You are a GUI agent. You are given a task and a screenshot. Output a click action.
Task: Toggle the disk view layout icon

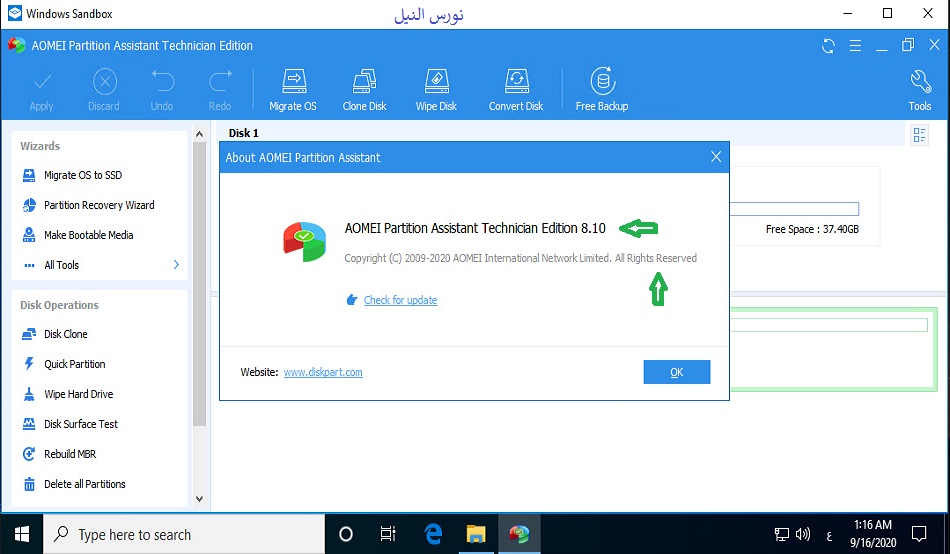pos(919,135)
